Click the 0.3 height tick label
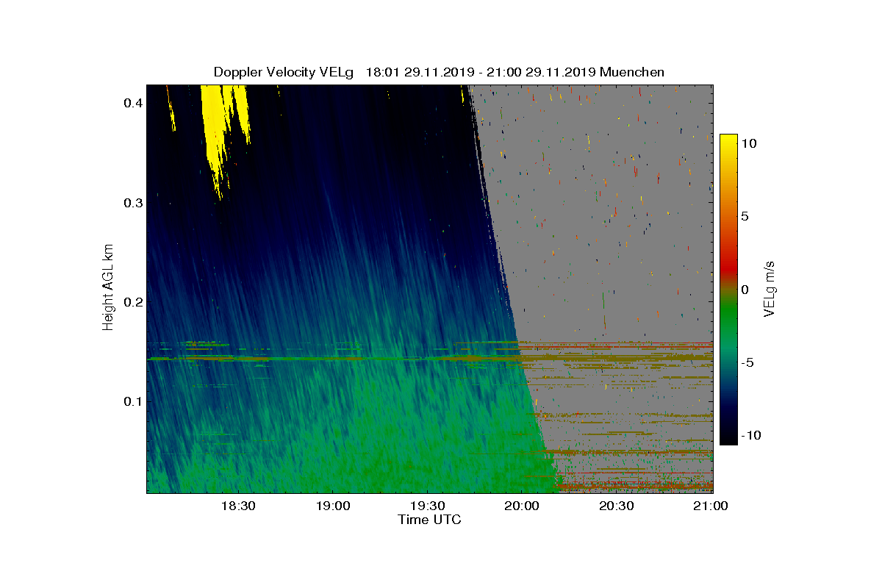Image resolution: width=882 pixels, height=588 pixels. [132, 202]
